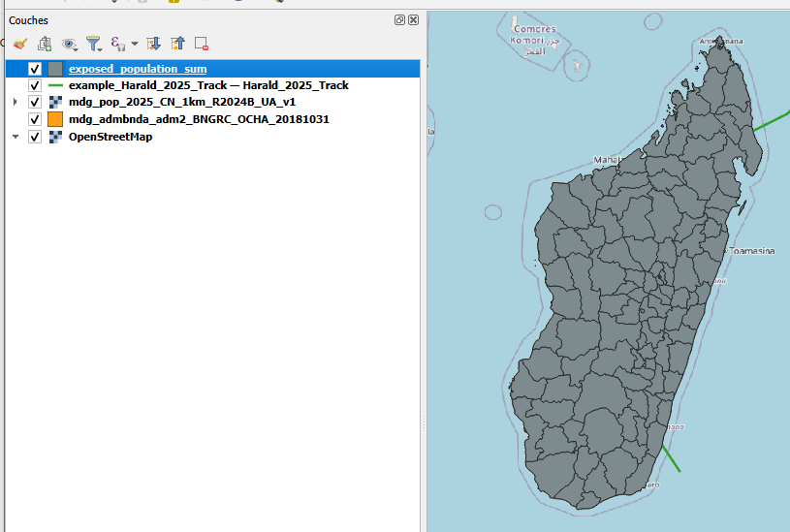Open the expression filter dropdown arrow
The width and height of the screenshot is (790, 532).
tap(135, 44)
